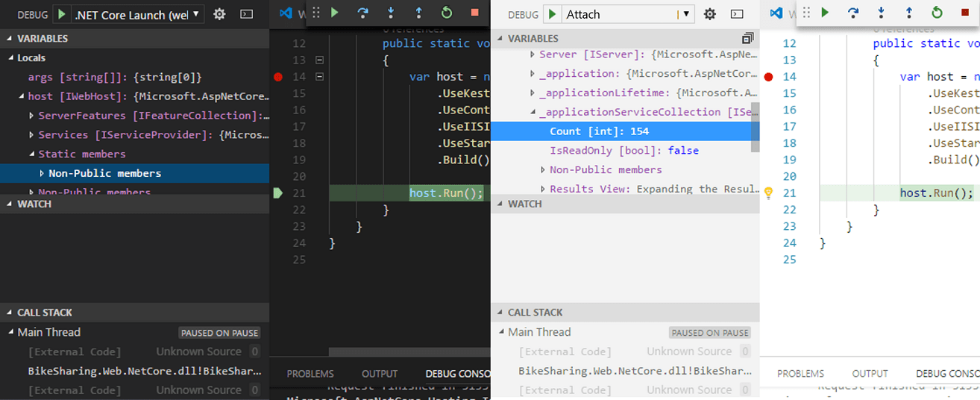This screenshot has height=400, width=980.
Task: Collapse the host [IWebHost] variable
Action: click(22, 96)
